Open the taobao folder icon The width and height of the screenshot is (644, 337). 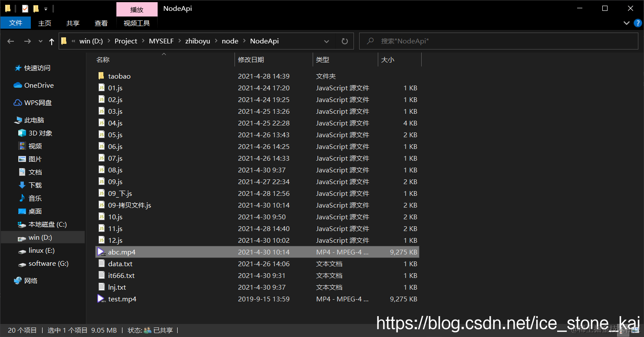click(x=101, y=76)
